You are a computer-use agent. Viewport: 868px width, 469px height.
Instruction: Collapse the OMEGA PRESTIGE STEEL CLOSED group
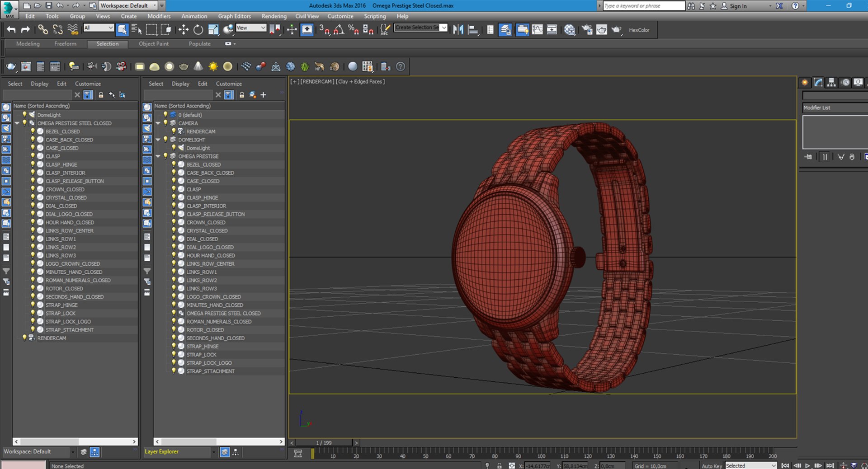pyautogui.click(x=17, y=123)
